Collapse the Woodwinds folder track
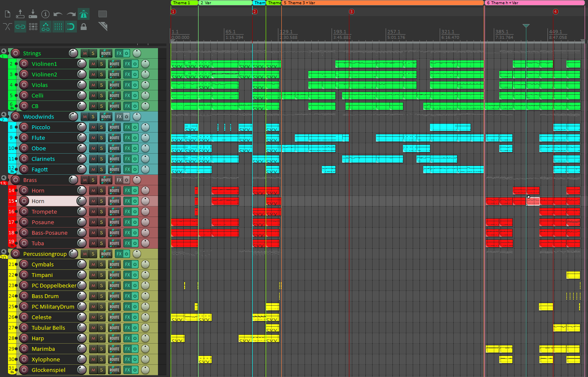The height and width of the screenshot is (377, 588). click(x=4, y=115)
